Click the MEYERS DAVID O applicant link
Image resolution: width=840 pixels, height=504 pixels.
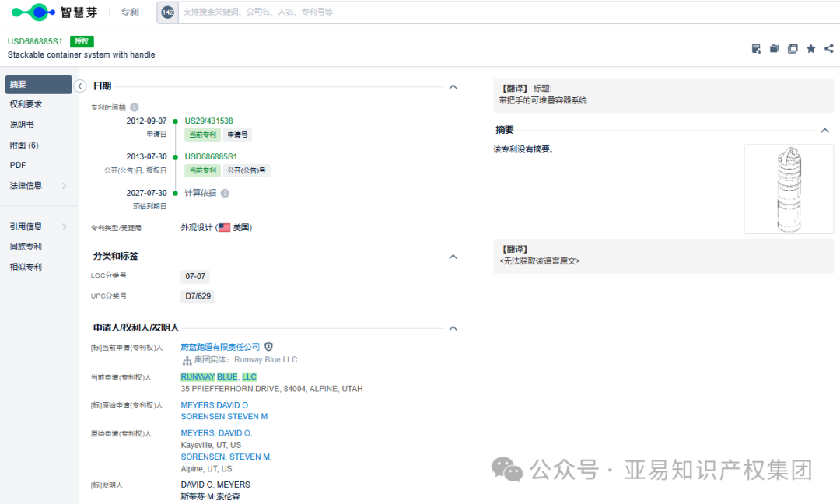pos(215,404)
